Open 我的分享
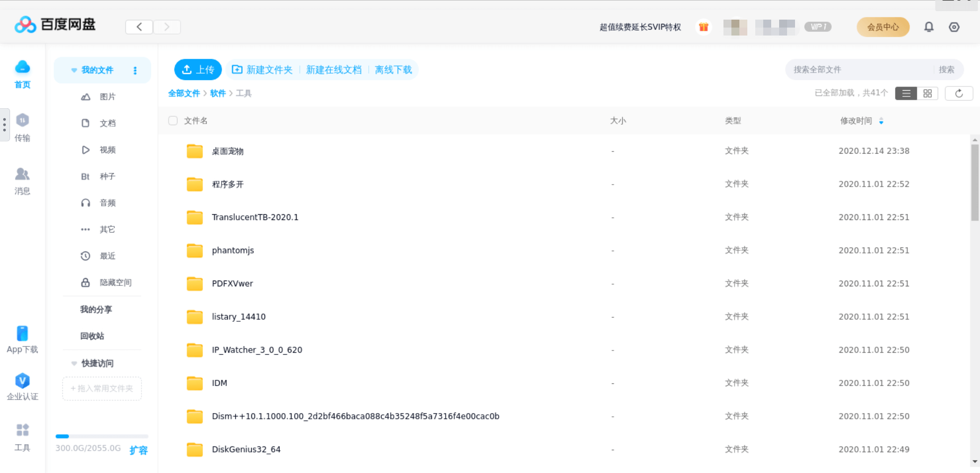 [x=96, y=309]
